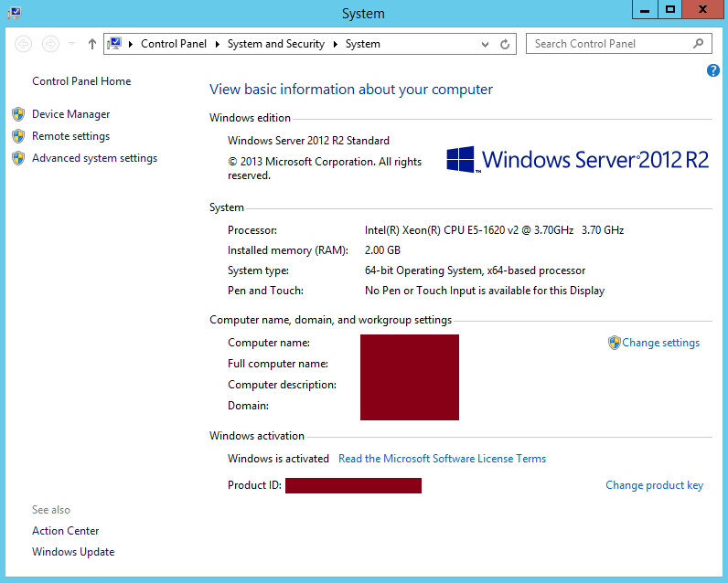This screenshot has width=728, height=583.
Task: Go up one level with Up arrow
Action: point(91,44)
